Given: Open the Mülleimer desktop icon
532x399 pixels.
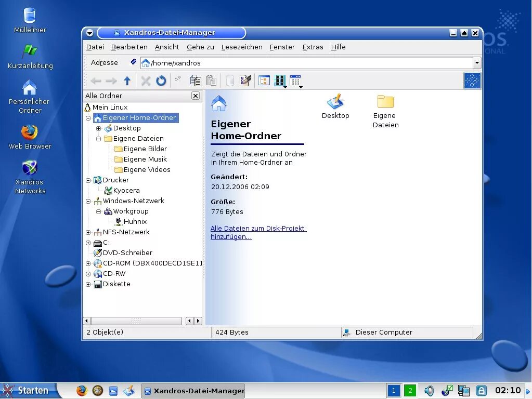Looking at the screenshot, I should (x=30, y=20).
